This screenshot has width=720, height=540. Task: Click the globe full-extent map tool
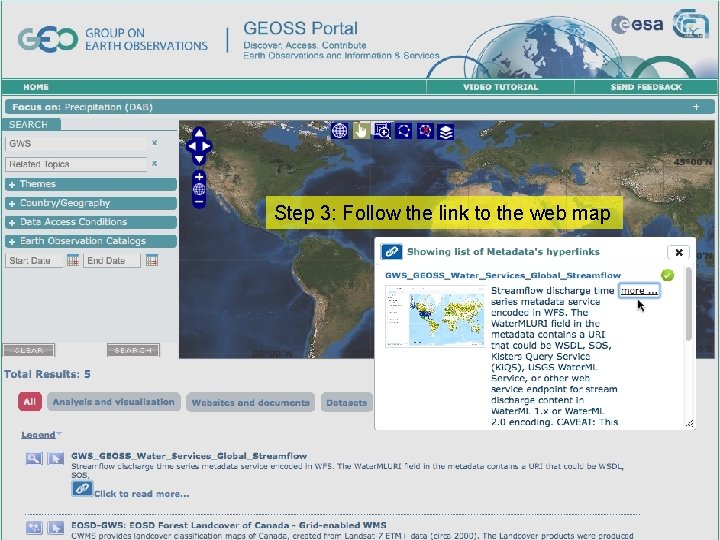tap(339, 131)
